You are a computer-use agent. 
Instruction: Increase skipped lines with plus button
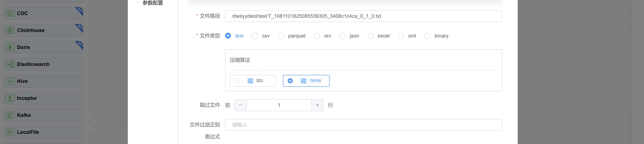[317, 105]
